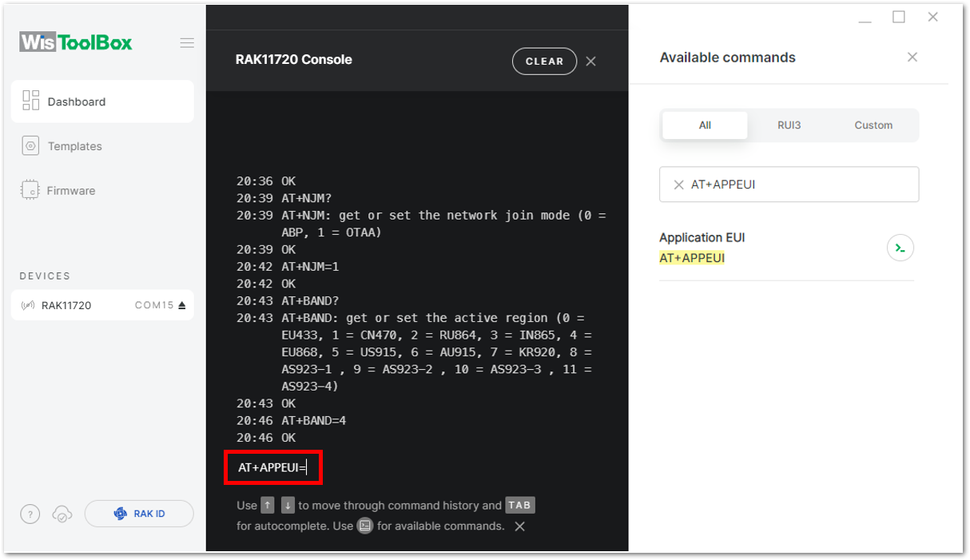Click the Available commands heading

point(728,58)
